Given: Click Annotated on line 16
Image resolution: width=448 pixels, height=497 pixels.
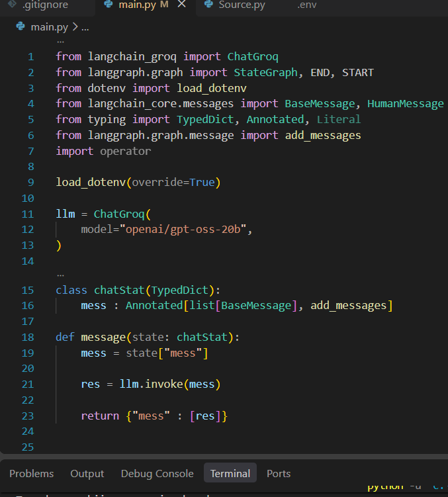Looking at the screenshot, I should point(154,305).
